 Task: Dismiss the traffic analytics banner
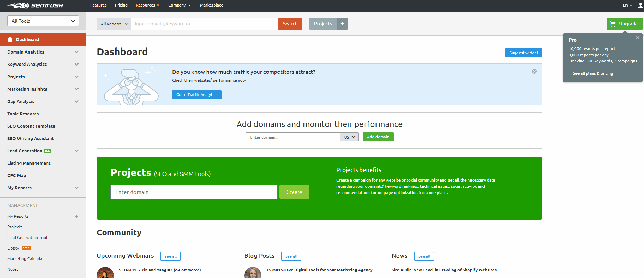coord(534,71)
